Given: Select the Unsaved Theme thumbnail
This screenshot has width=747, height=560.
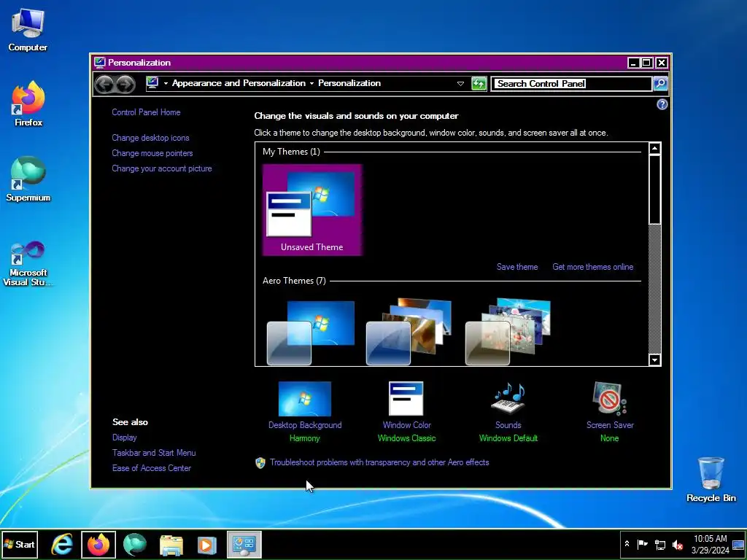Looking at the screenshot, I should 312,210.
